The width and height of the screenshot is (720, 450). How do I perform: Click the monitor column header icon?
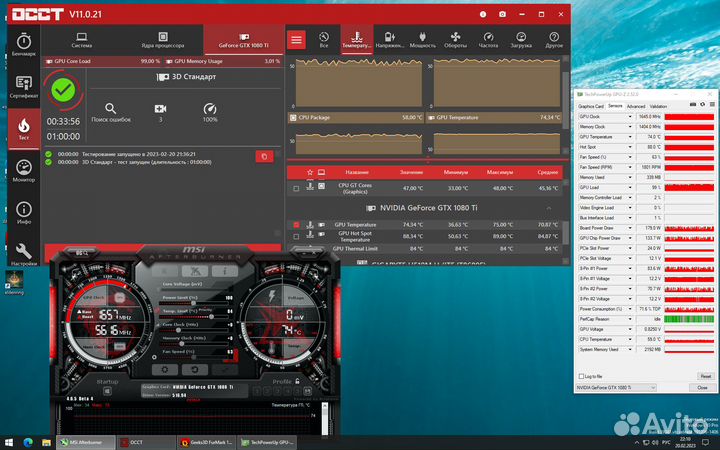point(321,172)
